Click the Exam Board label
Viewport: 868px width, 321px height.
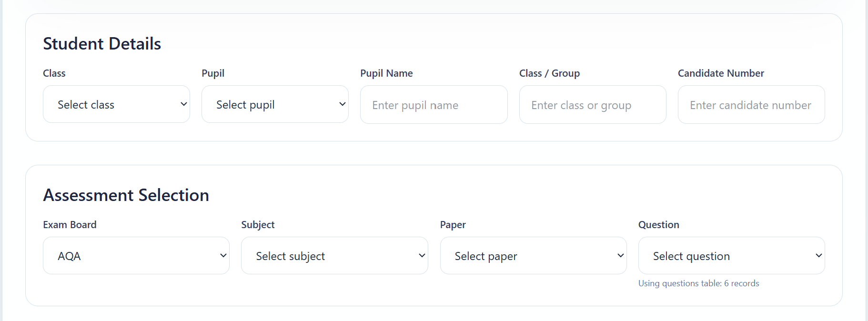[70, 225]
